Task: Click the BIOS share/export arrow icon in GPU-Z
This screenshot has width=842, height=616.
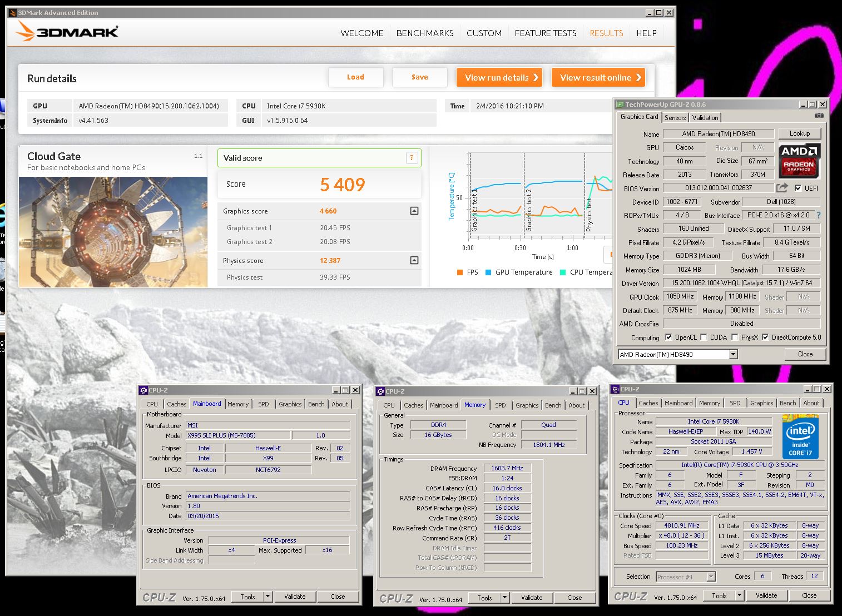Action: click(782, 188)
